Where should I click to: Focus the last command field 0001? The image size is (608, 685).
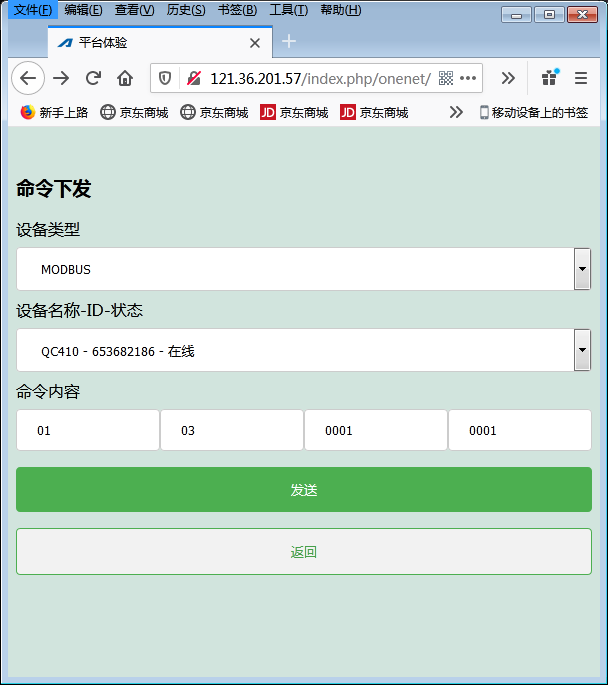(x=520, y=430)
